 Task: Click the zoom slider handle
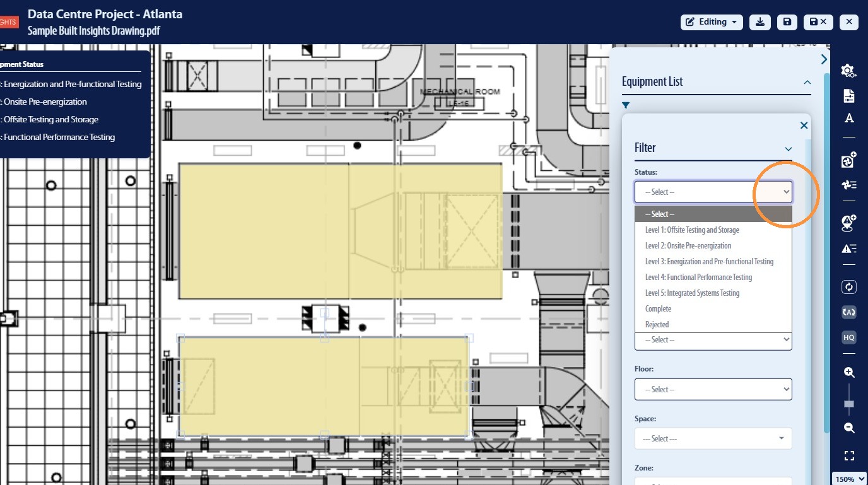pyautogui.click(x=849, y=404)
